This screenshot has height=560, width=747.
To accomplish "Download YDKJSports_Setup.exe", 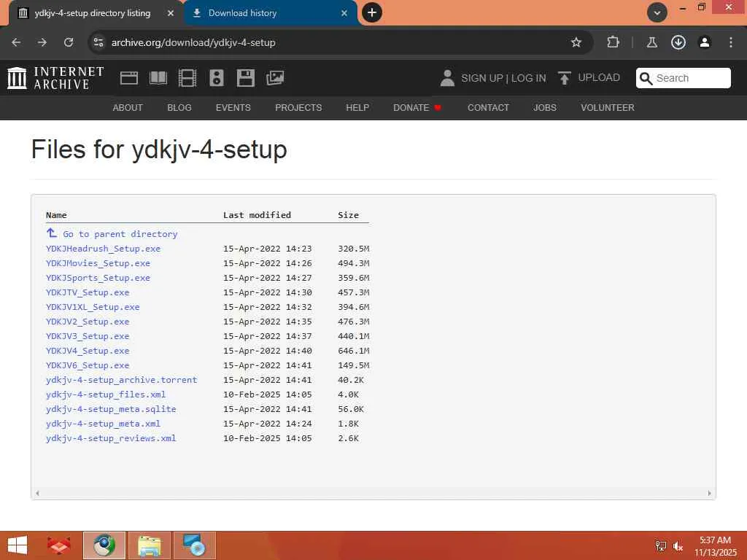I will [98, 278].
